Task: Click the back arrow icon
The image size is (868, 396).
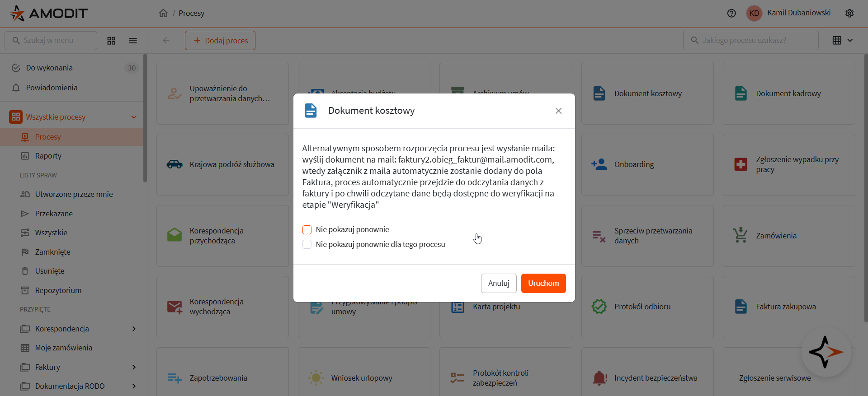Action: (x=166, y=41)
